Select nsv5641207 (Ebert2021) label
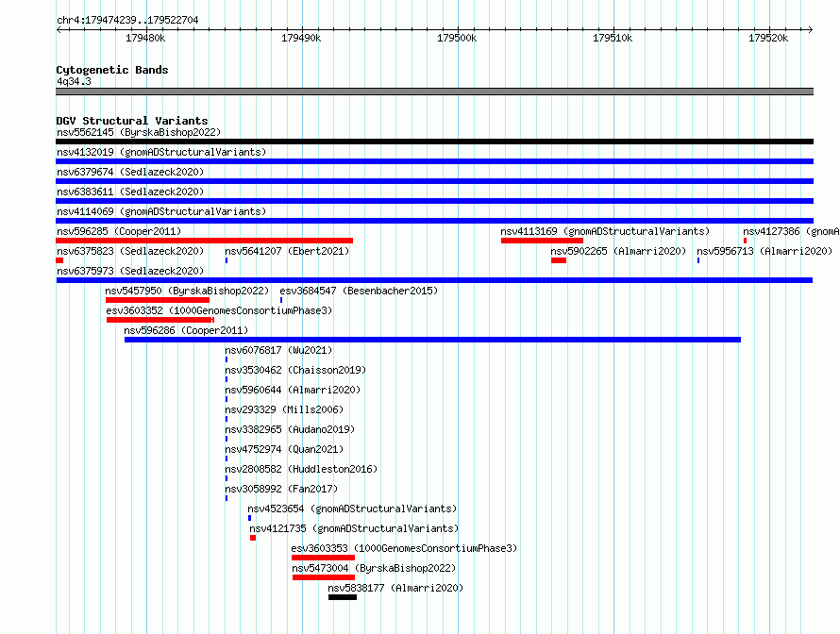The height and width of the screenshot is (634, 840). (x=287, y=251)
